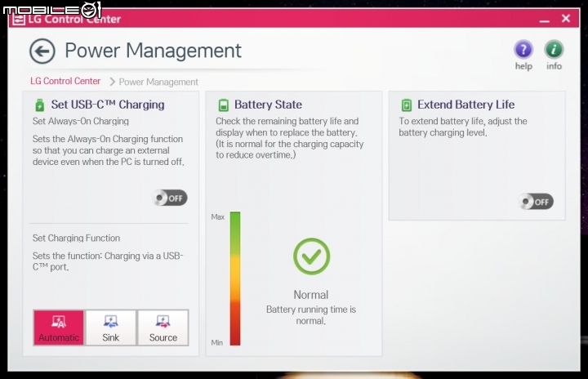Click the Max gauge label

pyautogui.click(x=217, y=217)
